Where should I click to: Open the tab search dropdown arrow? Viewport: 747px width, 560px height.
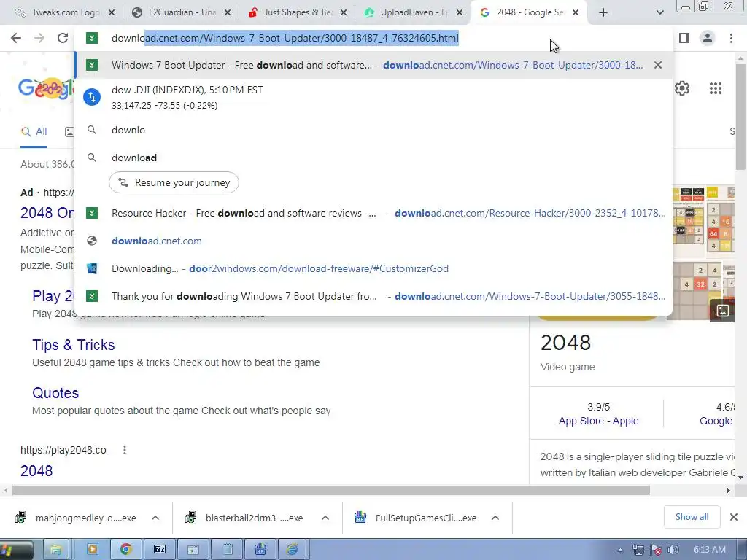pos(659,12)
